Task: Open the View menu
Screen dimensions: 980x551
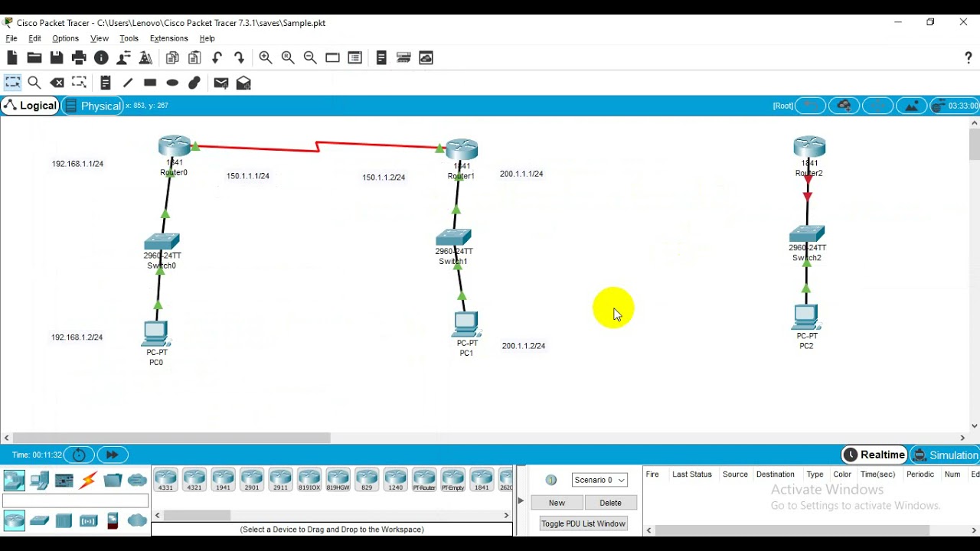Action: 100,38
